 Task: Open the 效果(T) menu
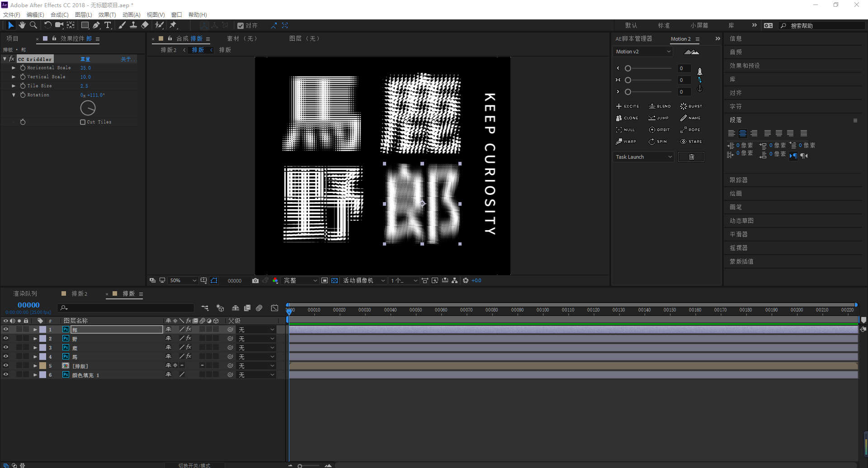[x=107, y=15]
